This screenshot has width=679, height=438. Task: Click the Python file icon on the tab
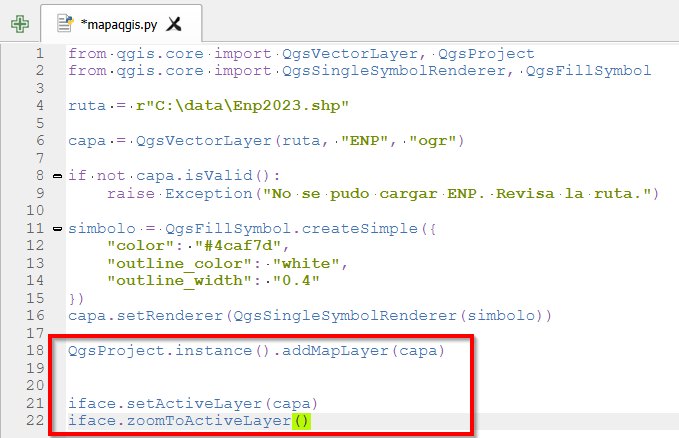pyautogui.click(x=65, y=22)
